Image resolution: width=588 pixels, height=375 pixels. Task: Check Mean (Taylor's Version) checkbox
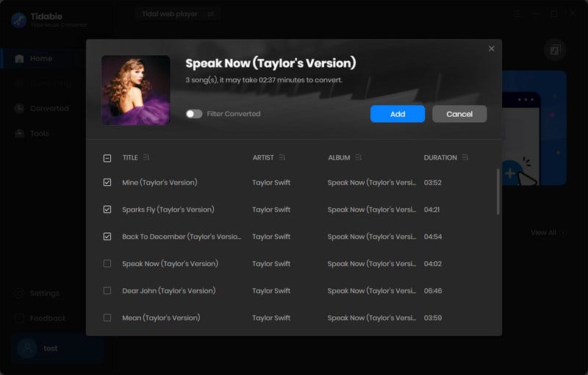(x=107, y=318)
